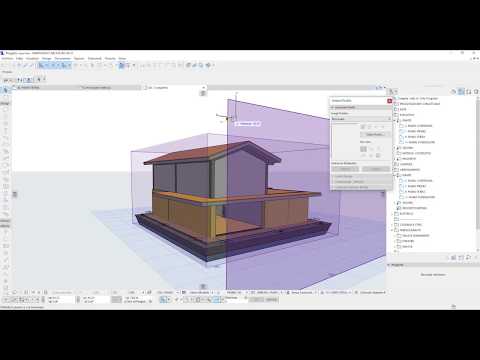Open the Visualizza menu
Image resolution: width=480 pixels, height=360 pixels.
pos(32,58)
